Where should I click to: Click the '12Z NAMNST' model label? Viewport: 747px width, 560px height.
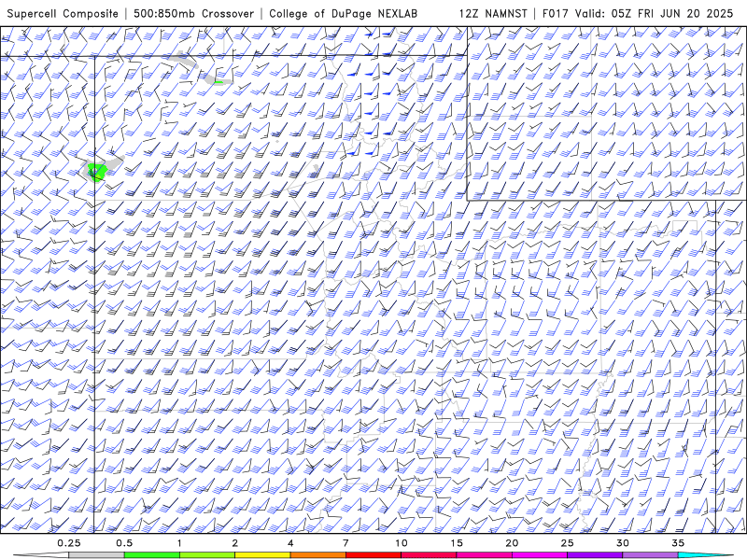(x=493, y=13)
